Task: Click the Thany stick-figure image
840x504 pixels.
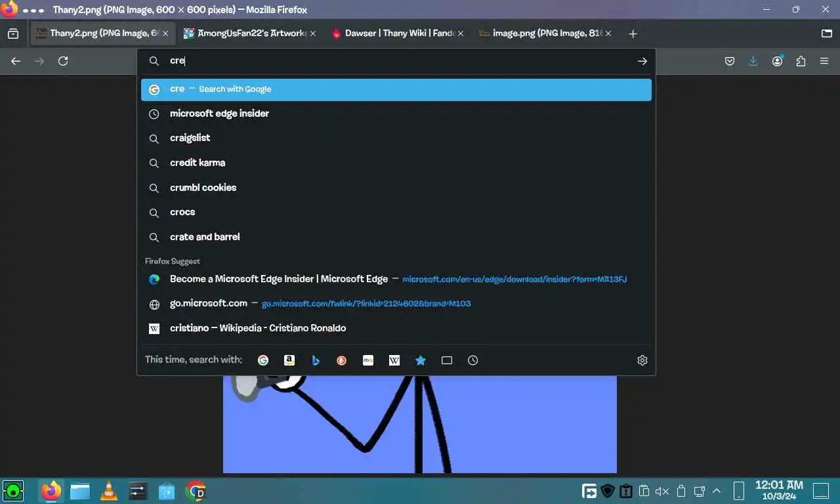Action: click(420, 424)
